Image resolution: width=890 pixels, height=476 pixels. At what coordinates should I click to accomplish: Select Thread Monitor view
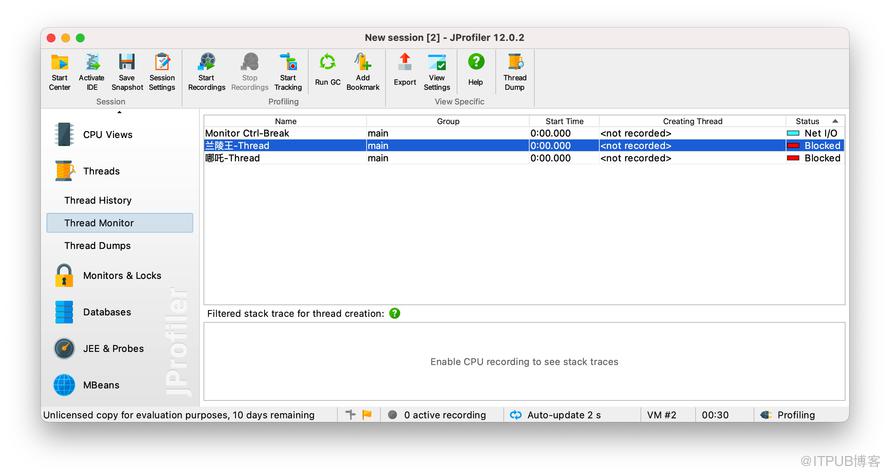point(120,223)
